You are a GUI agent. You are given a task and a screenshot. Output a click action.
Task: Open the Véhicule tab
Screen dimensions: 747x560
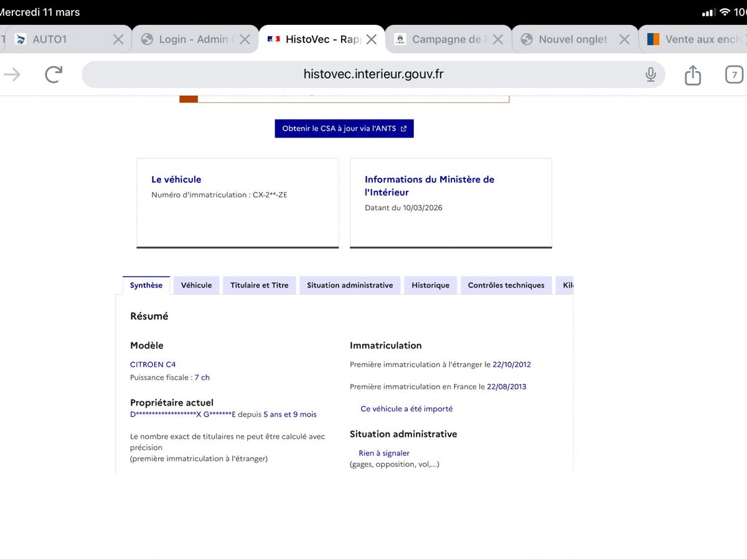(x=196, y=285)
